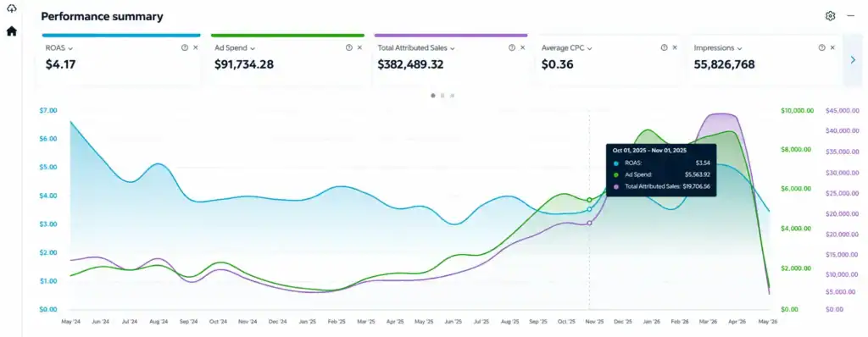Show help info for ROAS metric
This screenshot has width=868, height=337.
tap(185, 47)
